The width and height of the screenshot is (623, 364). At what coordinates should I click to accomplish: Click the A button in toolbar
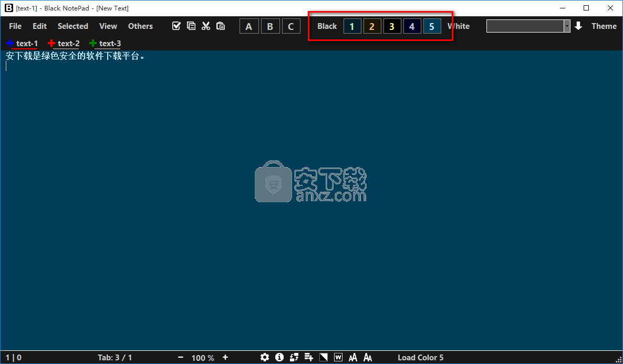coord(249,26)
